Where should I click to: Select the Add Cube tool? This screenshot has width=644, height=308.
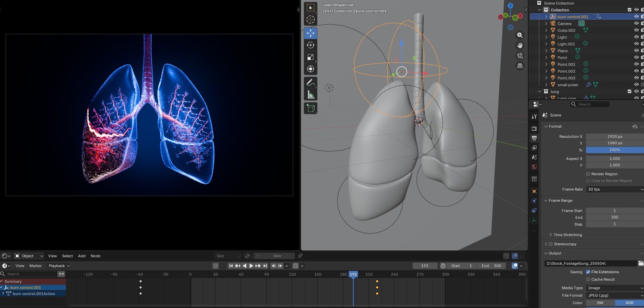(x=311, y=108)
